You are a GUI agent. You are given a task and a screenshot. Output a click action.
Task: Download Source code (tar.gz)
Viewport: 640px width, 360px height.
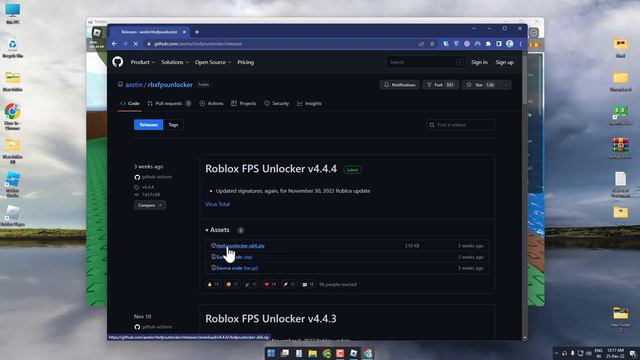pyautogui.click(x=237, y=268)
